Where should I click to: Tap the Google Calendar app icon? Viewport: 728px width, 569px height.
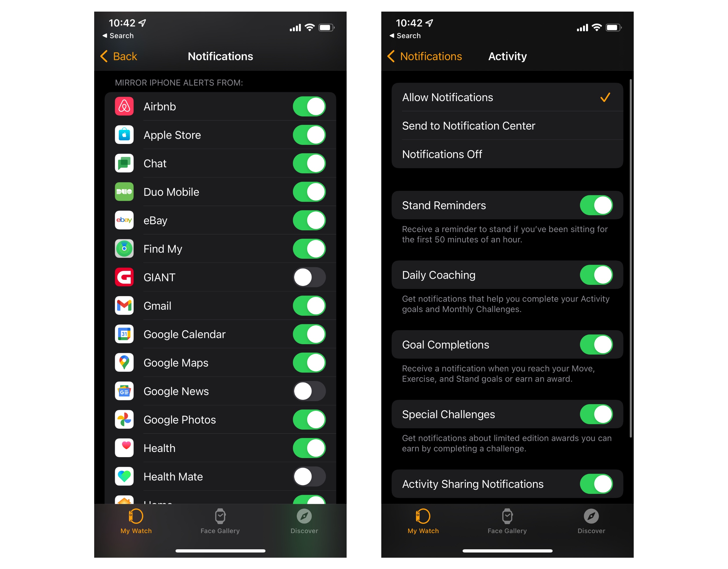pyautogui.click(x=124, y=334)
